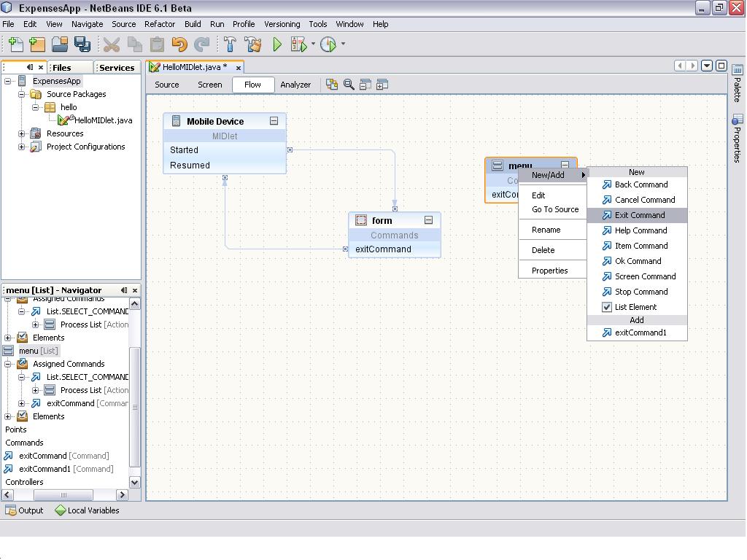Collapse the Mobile Device node

(274, 121)
